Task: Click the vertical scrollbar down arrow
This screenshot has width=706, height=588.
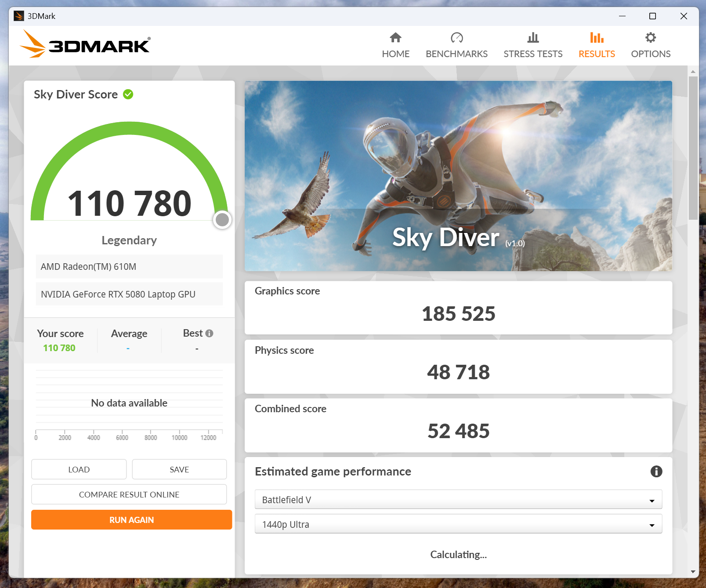Action: click(693, 572)
